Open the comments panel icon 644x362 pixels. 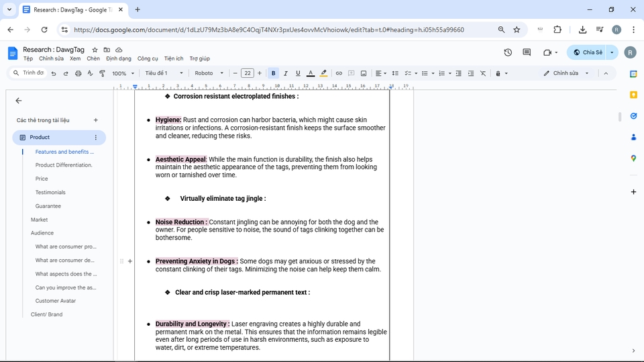[527, 52]
